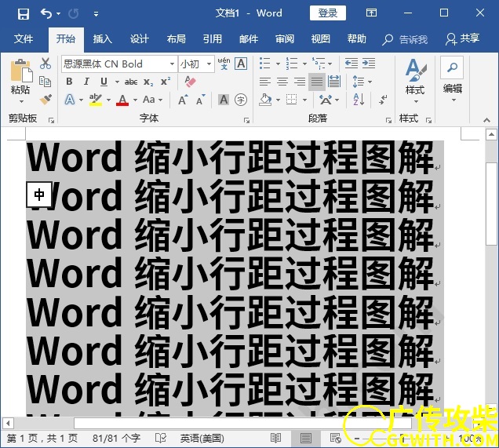Decrease paragraph indent
Screen dimensions: 499x448
pyautogui.click(x=351, y=64)
